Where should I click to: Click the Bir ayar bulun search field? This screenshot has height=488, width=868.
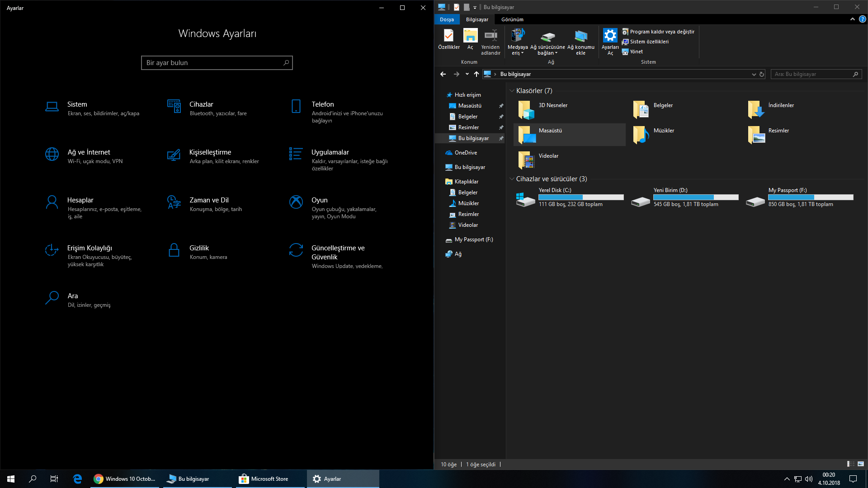217,63
